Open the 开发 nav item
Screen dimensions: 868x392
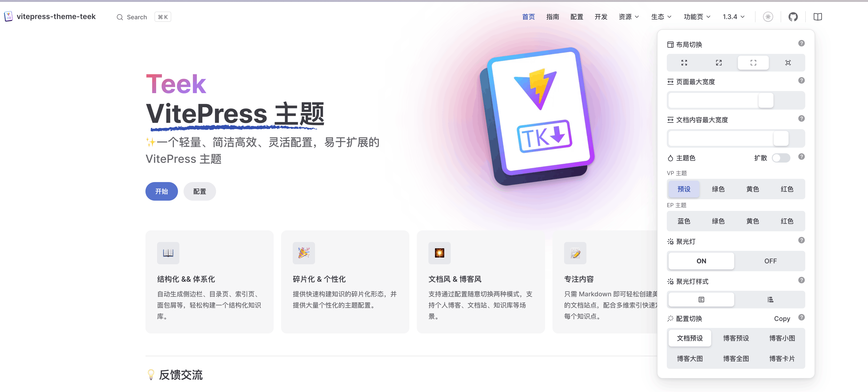pyautogui.click(x=601, y=17)
